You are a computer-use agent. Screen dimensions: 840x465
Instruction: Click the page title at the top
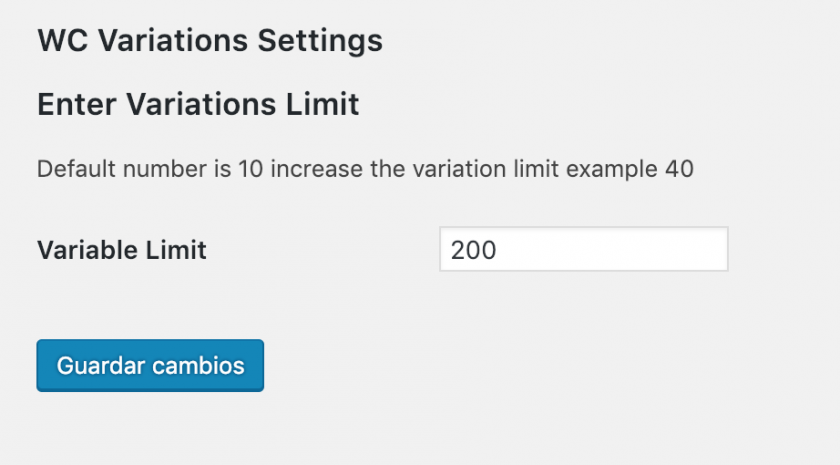pos(210,42)
